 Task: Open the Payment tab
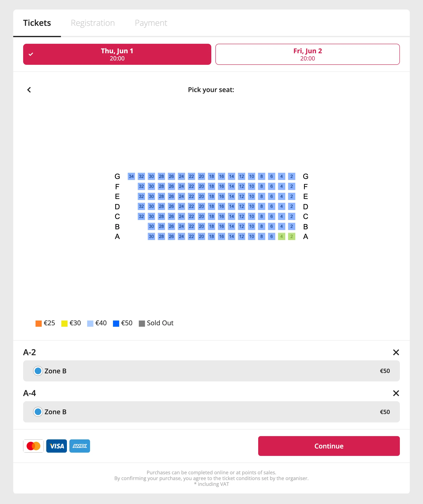click(151, 23)
